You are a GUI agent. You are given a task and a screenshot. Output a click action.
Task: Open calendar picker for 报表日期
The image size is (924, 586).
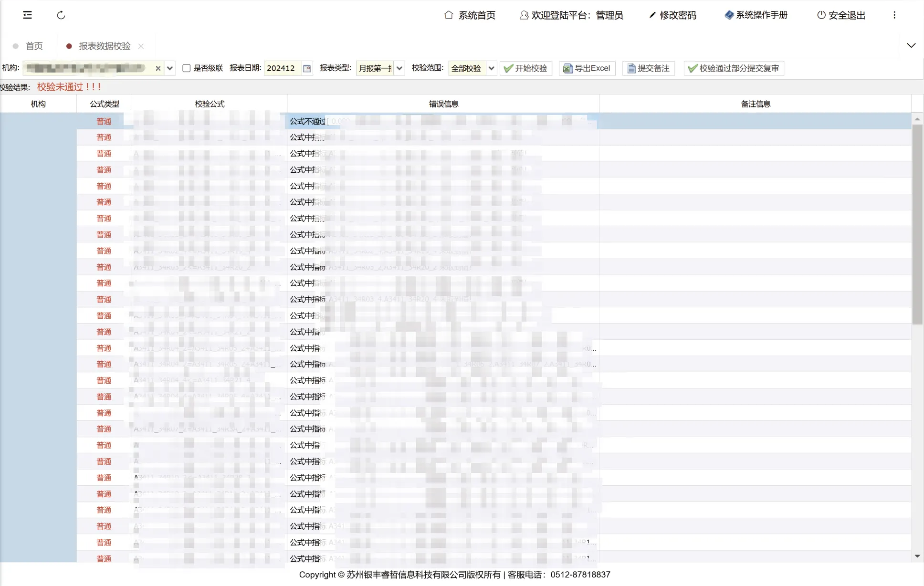(307, 68)
